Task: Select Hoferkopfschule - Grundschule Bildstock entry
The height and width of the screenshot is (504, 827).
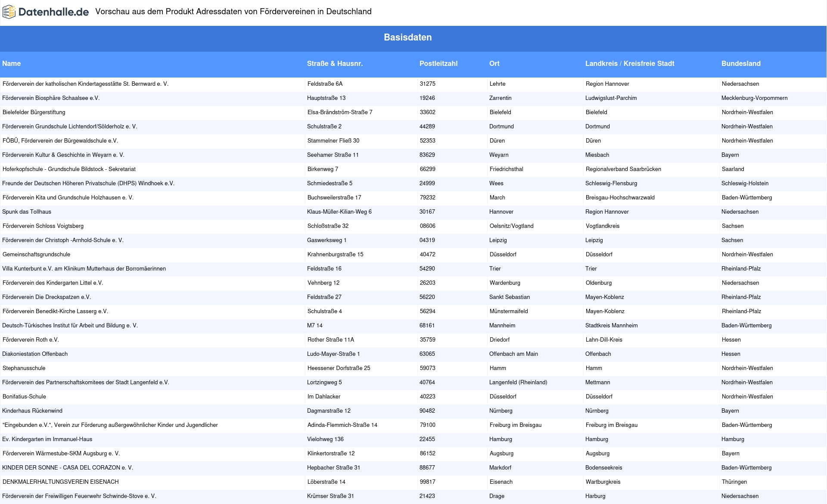Action: (69, 169)
